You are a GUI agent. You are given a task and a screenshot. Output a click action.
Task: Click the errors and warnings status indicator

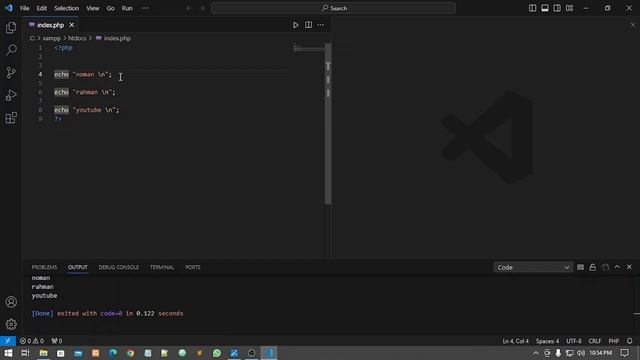pyautogui.click(x=32, y=341)
